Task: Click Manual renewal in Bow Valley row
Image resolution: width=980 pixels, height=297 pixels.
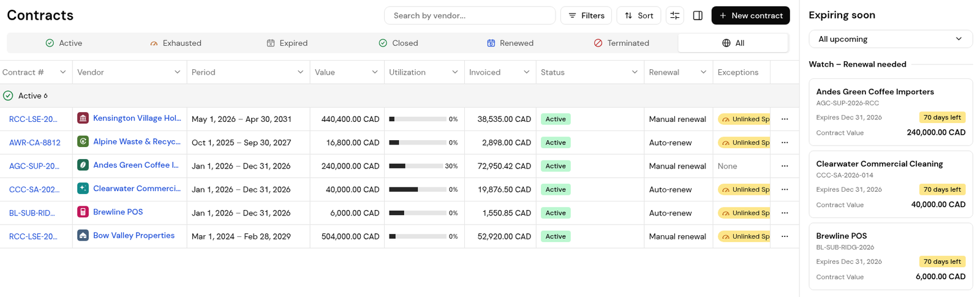Action: coord(677,236)
